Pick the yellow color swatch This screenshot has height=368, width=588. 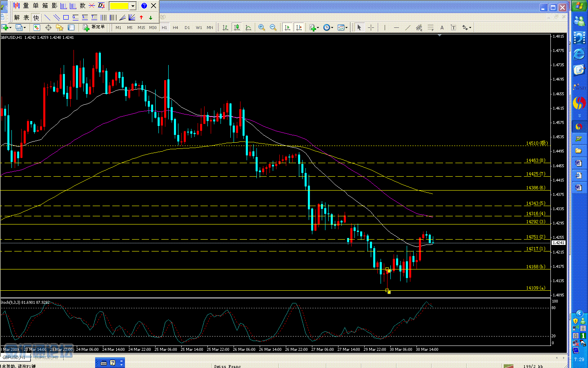(119, 6)
